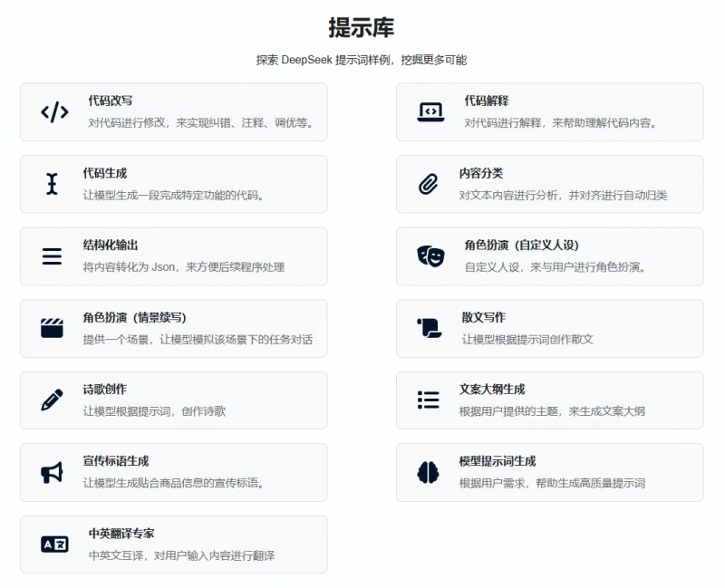
Task: Select the list icon for 结构化输出
Action: pyautogui.click(x=53, y=256)
